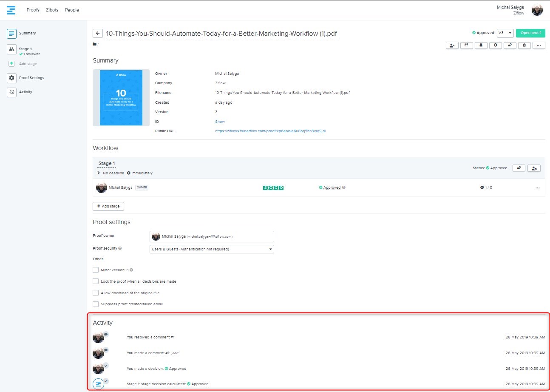Enable the Minor version checkbox

pyautogui.click(x=96, y=270)
